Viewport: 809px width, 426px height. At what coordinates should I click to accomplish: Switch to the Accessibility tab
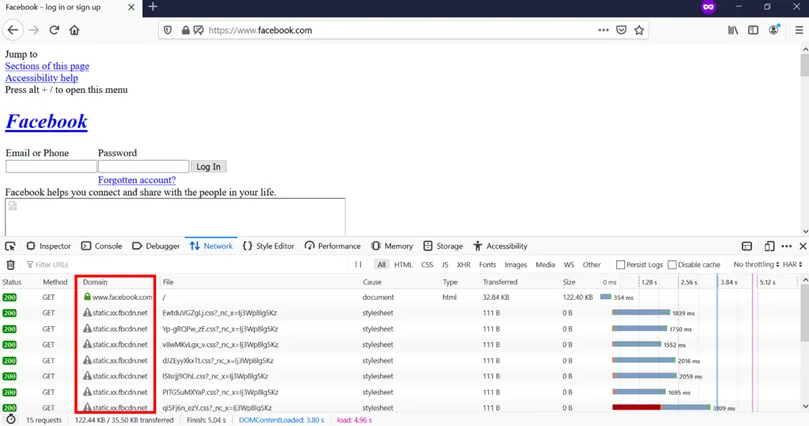pos(500,246)
